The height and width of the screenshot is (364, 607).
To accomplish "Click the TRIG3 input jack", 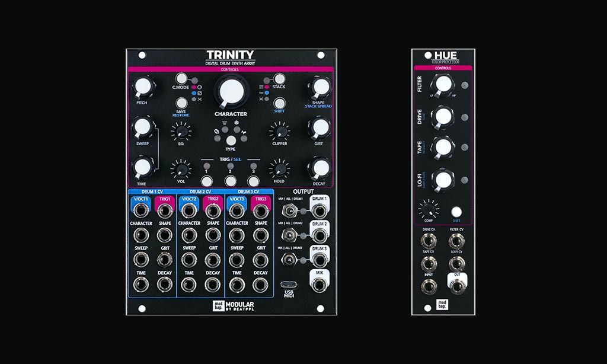I will (261, 210).
